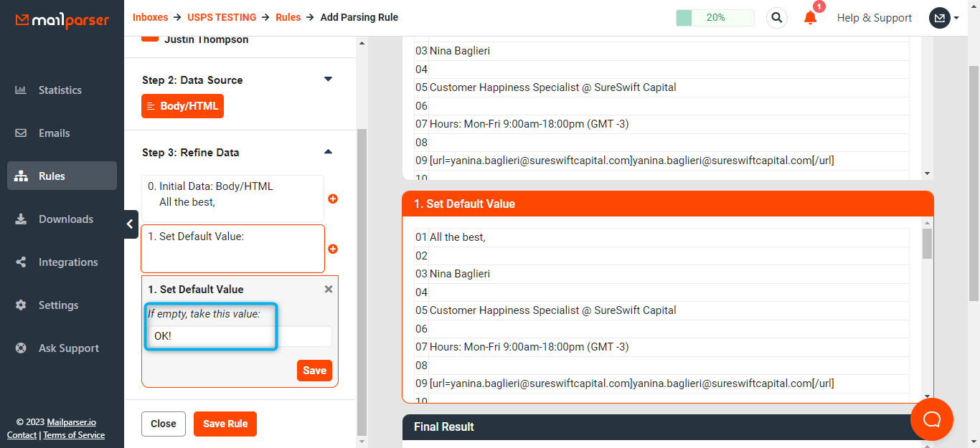Click the notification bell with badge
This screenshot has height=448, width=980.
(810, 17)
